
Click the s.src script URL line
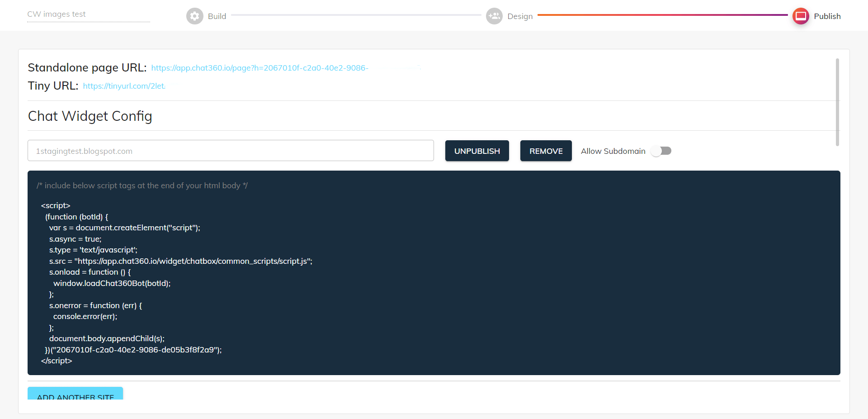click(x=181, y=261)
